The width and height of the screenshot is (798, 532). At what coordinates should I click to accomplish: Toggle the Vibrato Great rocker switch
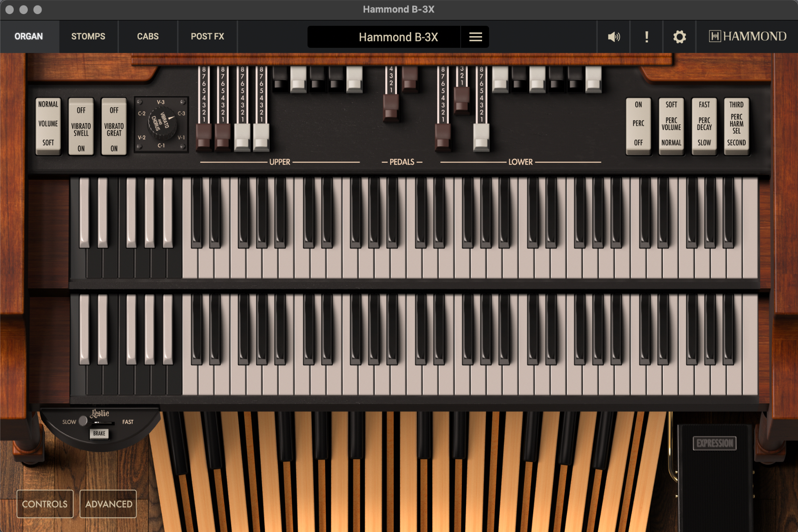(x=114, y=126)
